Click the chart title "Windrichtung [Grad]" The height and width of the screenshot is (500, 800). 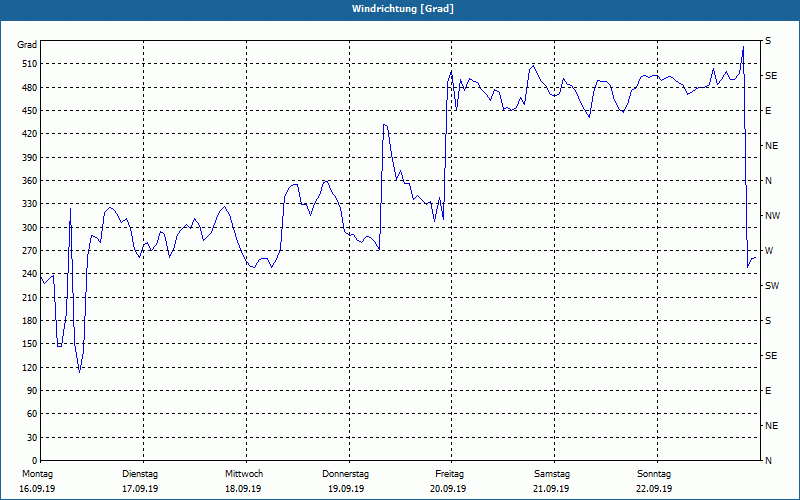pyautogui.click(x=403, y=9)
